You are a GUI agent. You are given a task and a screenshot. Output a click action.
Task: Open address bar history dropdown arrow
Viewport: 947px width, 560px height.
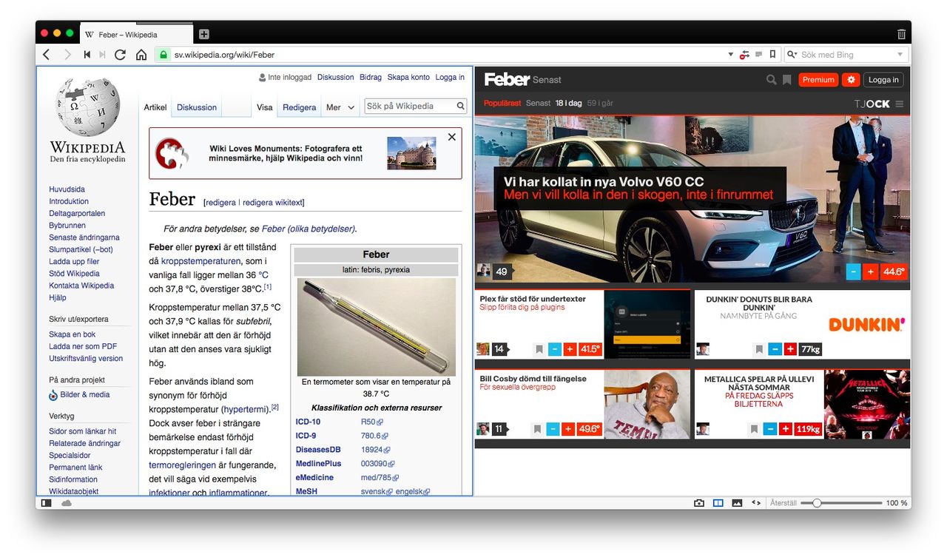[x=731, y=55]
